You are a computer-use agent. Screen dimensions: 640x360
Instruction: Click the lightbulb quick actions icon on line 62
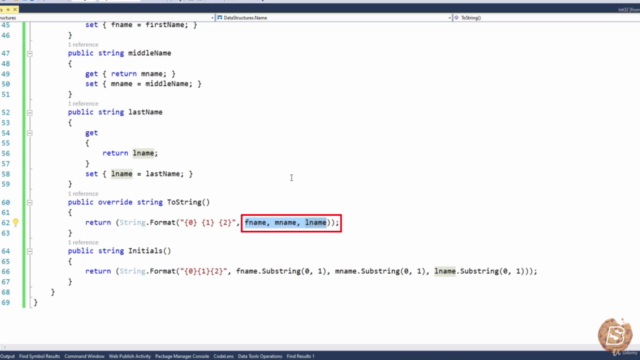16,222
